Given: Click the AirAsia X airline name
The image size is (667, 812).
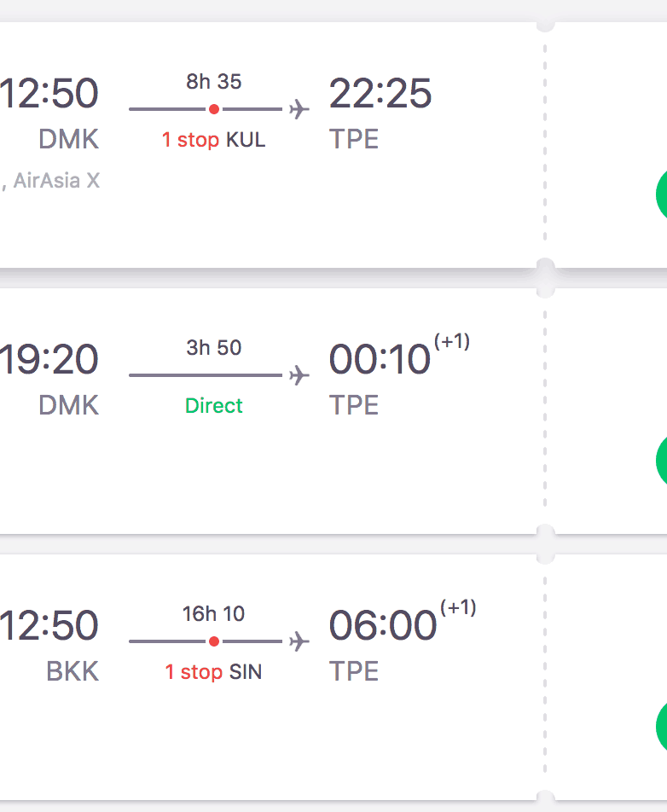Looking at the screenshot, I should pyautogui.click(x=56, y=181).
